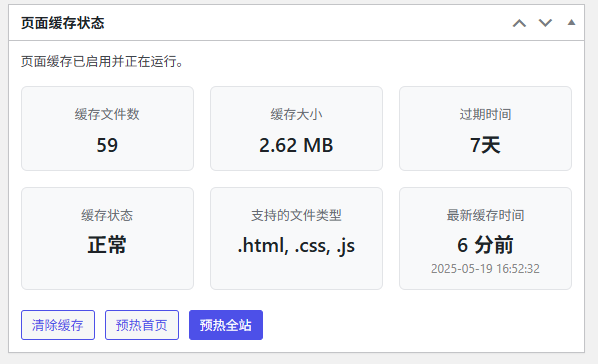Click the 支持的文件类型 label
The height and width of the screenshot is (364, 598).
click(x=296, y=215)
